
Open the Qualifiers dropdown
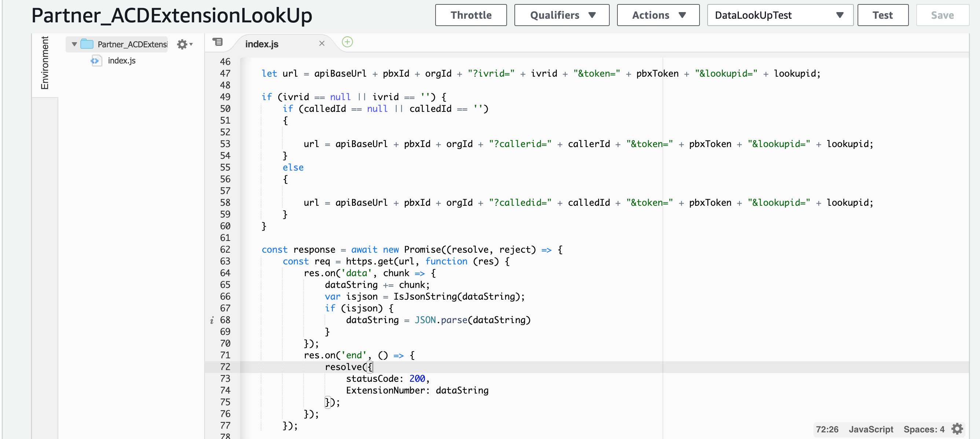pyautogui.click(x=562, y=15)
